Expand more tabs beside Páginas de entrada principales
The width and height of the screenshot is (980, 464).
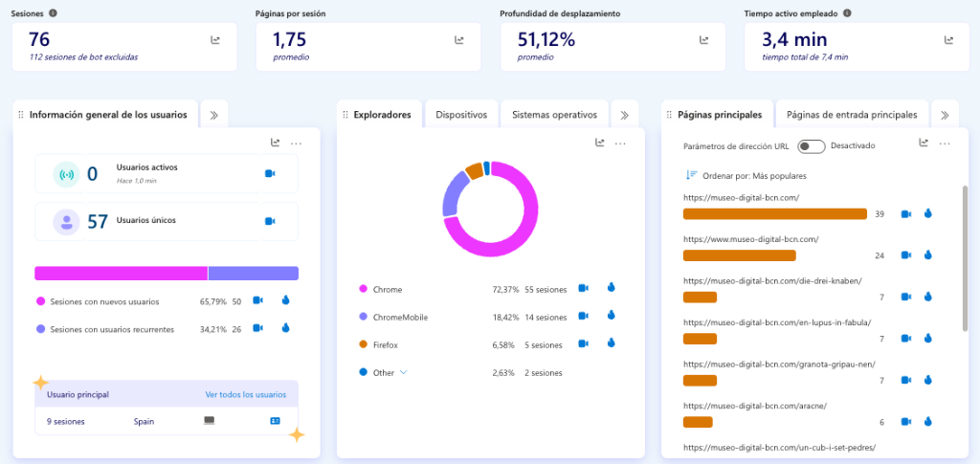(x=944, y=115)
